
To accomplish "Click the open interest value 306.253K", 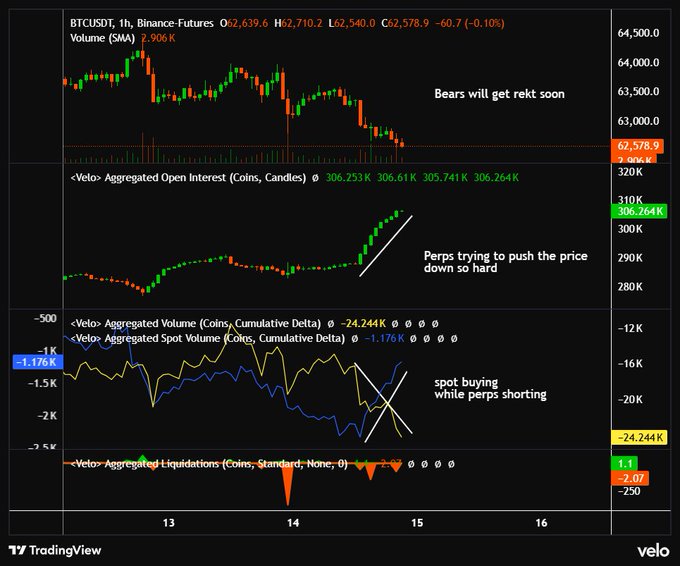I will (x=348, y=177).
